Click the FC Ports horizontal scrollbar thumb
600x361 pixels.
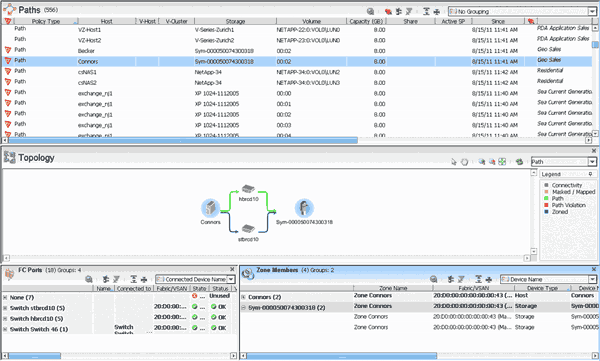34,356
